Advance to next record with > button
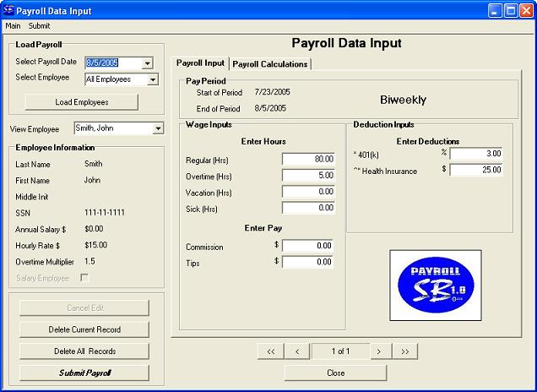This screenshot has width=537, height=392. click(x=380, y=351)
